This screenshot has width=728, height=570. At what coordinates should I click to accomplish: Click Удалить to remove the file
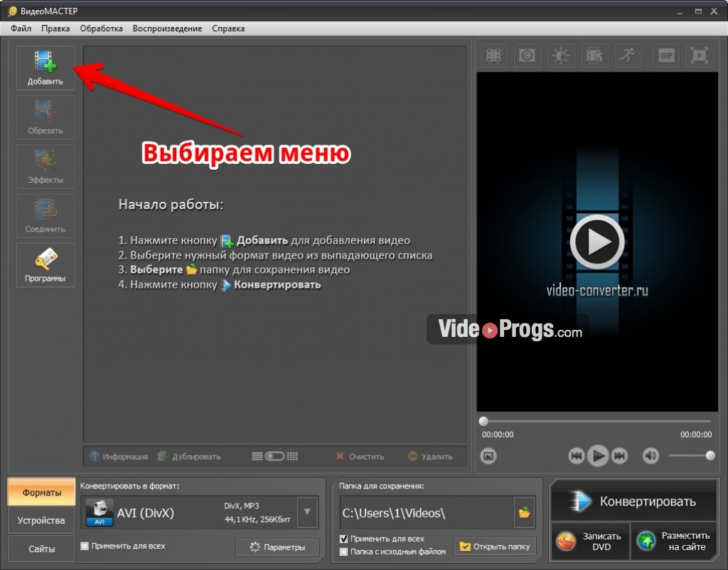pos(430,456)
